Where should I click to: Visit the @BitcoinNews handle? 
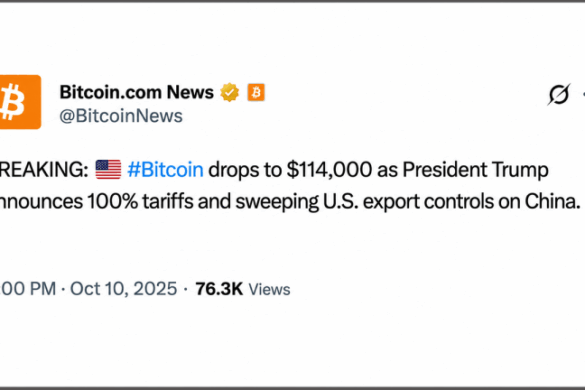(121, 116)
